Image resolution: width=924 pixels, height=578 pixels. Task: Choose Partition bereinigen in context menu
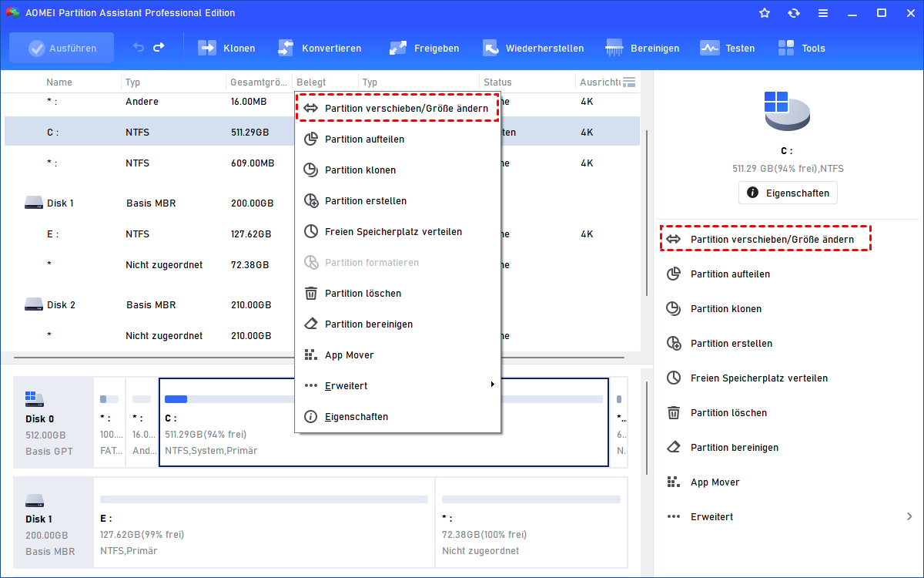coord(397,324)
